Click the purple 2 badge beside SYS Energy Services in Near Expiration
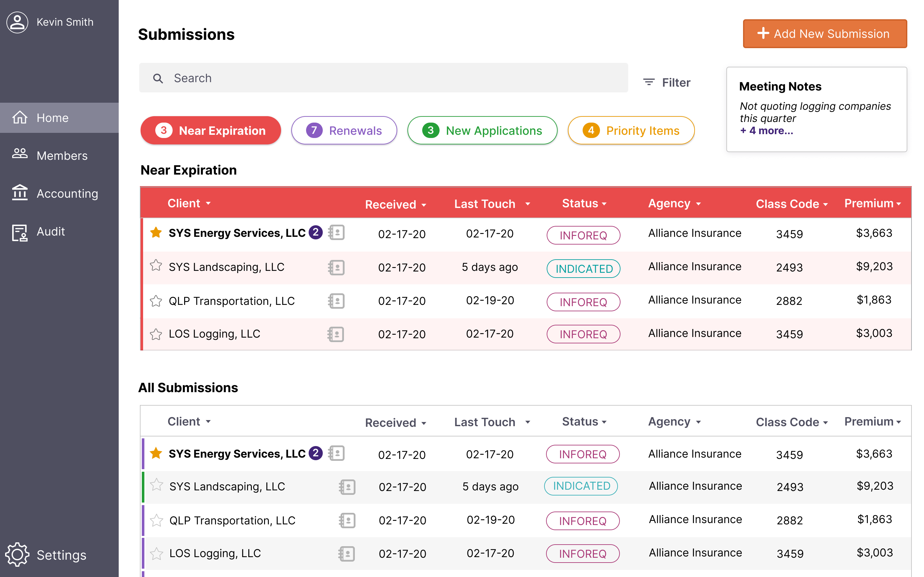924x577 pixels. (x=315, y=232)
